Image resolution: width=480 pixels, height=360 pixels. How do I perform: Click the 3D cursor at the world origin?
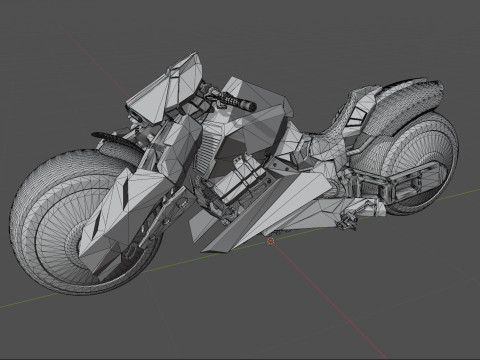pyautogui.click(x=271, y=241)
